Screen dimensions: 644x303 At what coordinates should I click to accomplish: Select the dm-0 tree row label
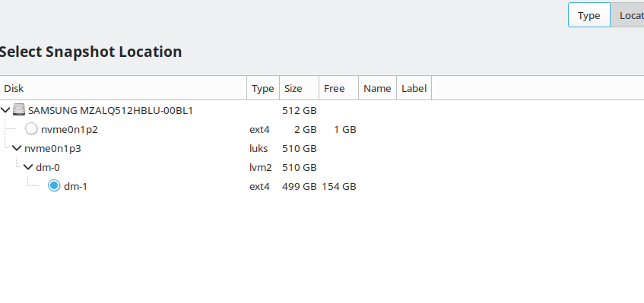[48, 167]
